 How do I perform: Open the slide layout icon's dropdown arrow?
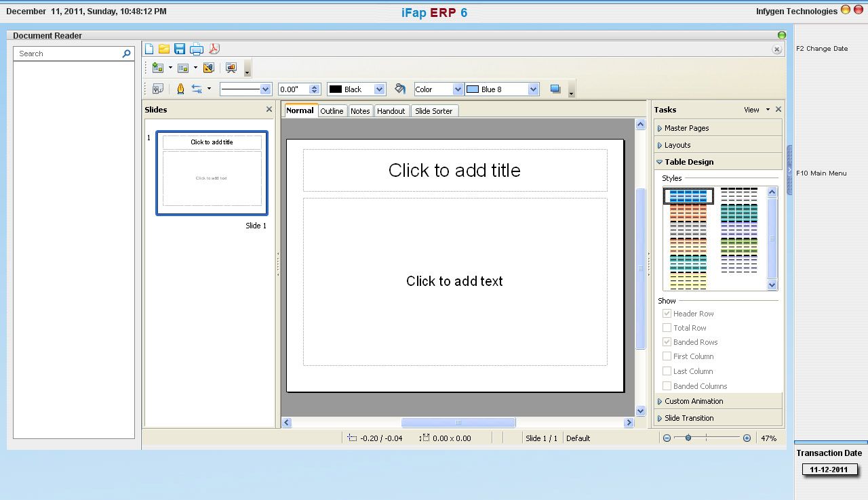[x=195, y=68]
